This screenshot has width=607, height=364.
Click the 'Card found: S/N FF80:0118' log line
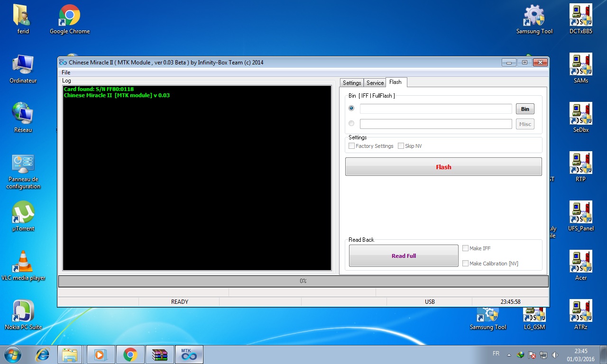(99, 89)
